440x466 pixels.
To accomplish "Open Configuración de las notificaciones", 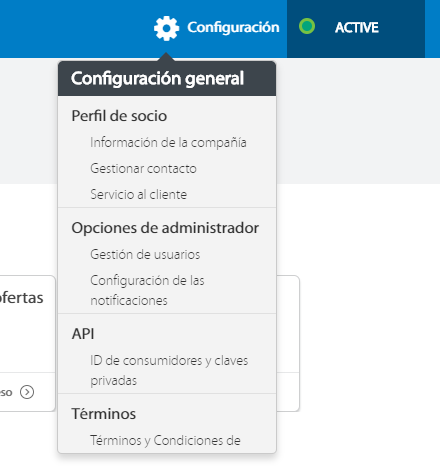I will tap(147, 290).
